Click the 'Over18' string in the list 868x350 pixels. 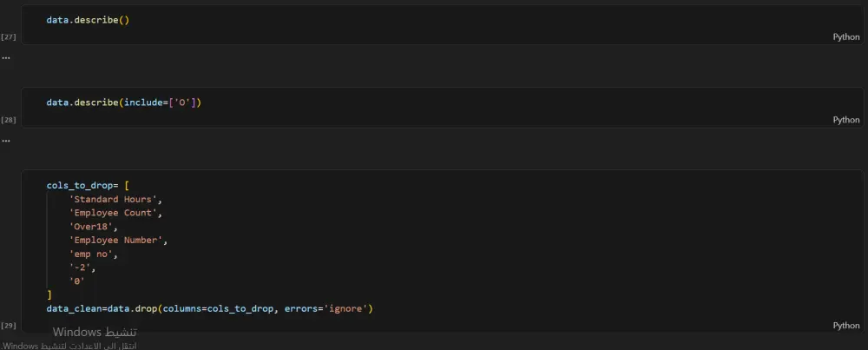pos(94,227)
